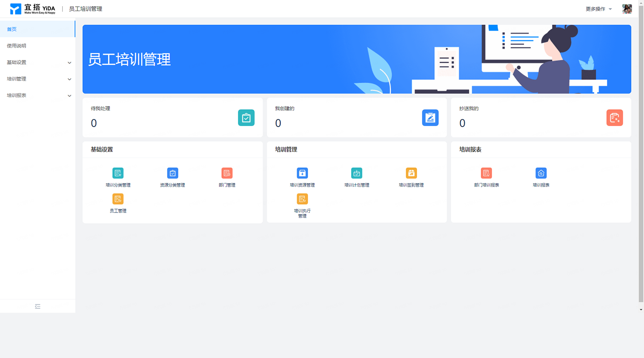
Task: Click the 我创建的 edit icon
Action: tap(430, 118)
